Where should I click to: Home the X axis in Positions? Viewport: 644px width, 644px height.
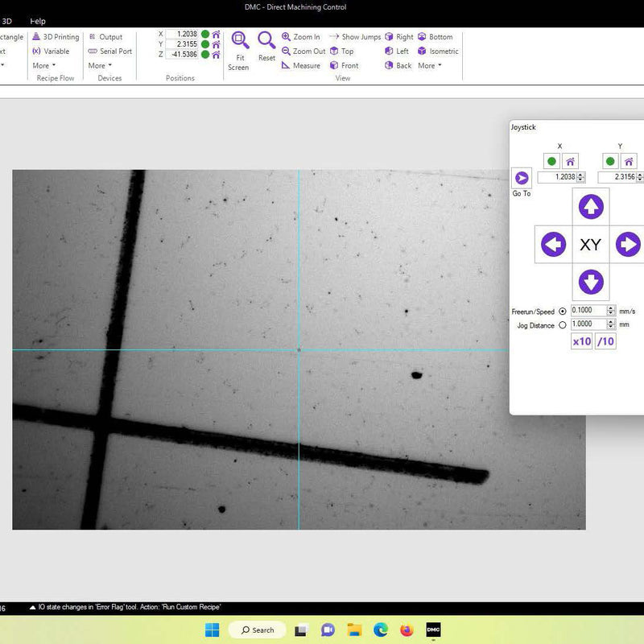pyautogui.click(x=216, y=34)
